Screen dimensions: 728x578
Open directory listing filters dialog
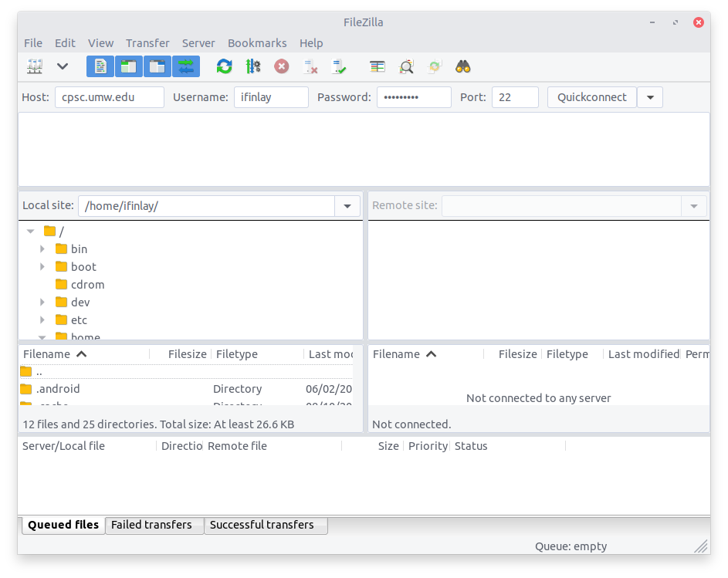[x=378, y=66]
